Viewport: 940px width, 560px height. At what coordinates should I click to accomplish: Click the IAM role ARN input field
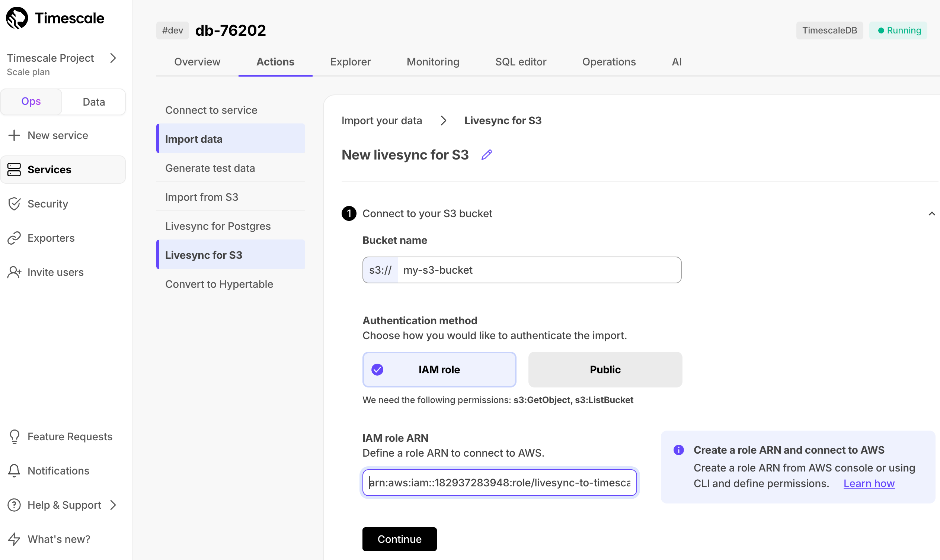499,483
